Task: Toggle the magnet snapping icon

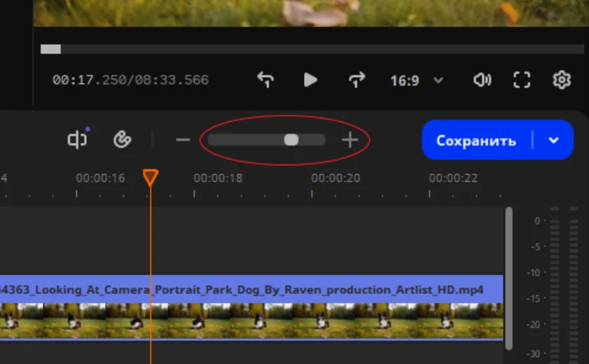Action: click(x=123, y=139)
